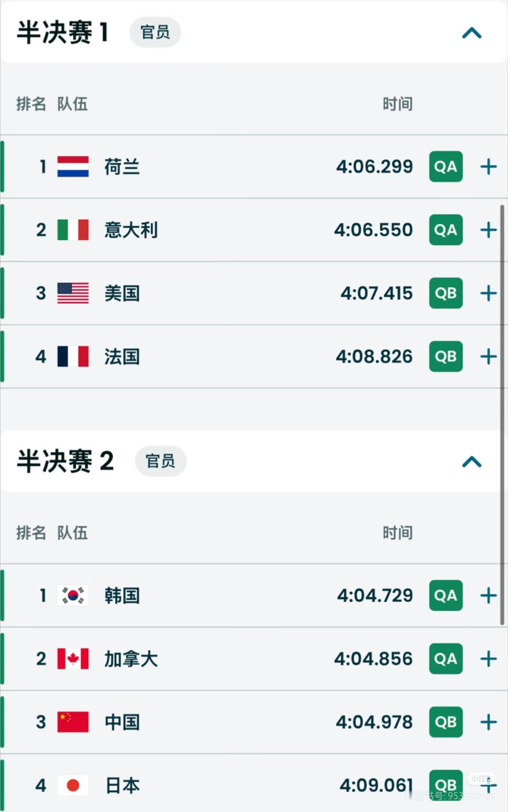Click the 时间 column header in 半决赛 1
This screenshot has width=508, height=812.
click(397, 104)
